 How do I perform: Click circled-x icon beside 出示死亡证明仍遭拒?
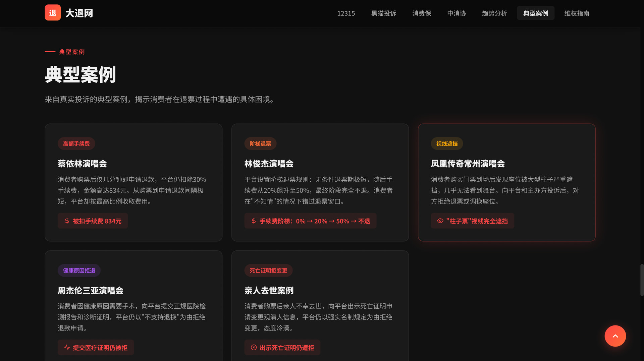pyautogui.click(x=254, y=348)
